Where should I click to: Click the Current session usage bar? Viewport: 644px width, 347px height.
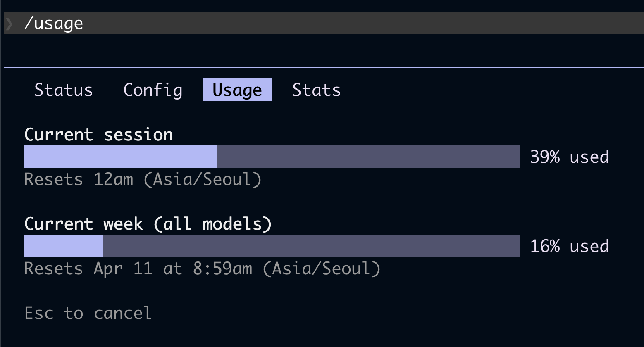[x=272, y=157]
